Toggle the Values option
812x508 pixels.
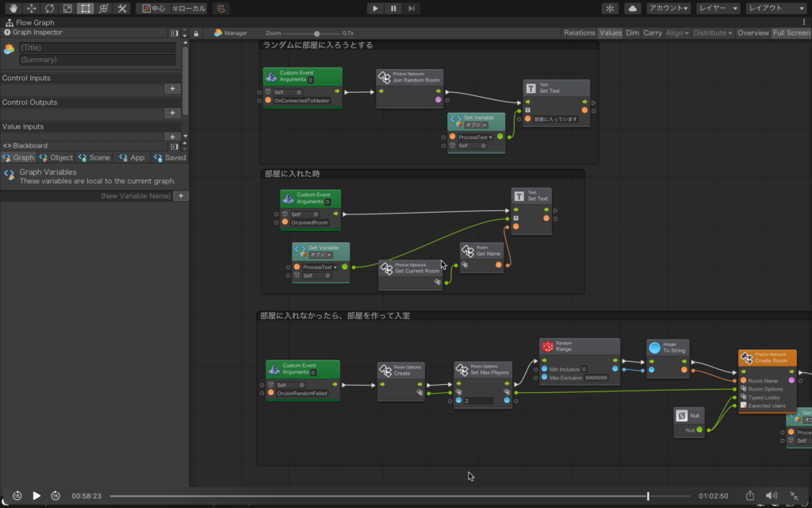tap(611, 33)
